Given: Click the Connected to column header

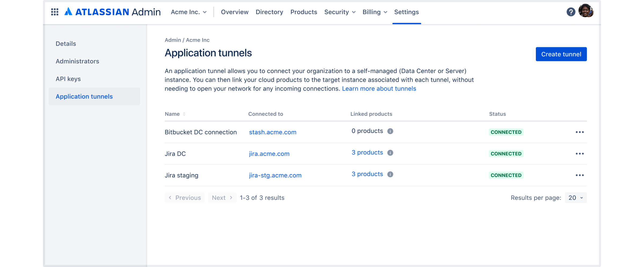Looking at the screenshot, I should point(266,114).
